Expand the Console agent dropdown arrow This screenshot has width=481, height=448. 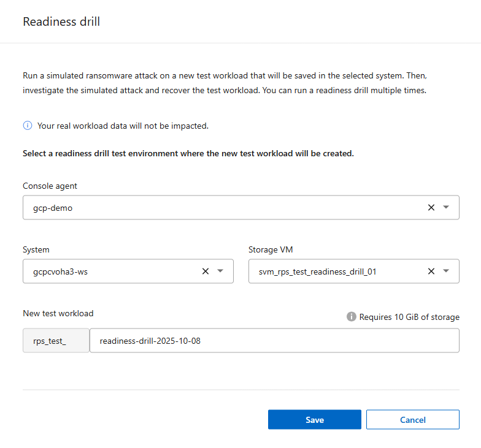click(446, 208)
